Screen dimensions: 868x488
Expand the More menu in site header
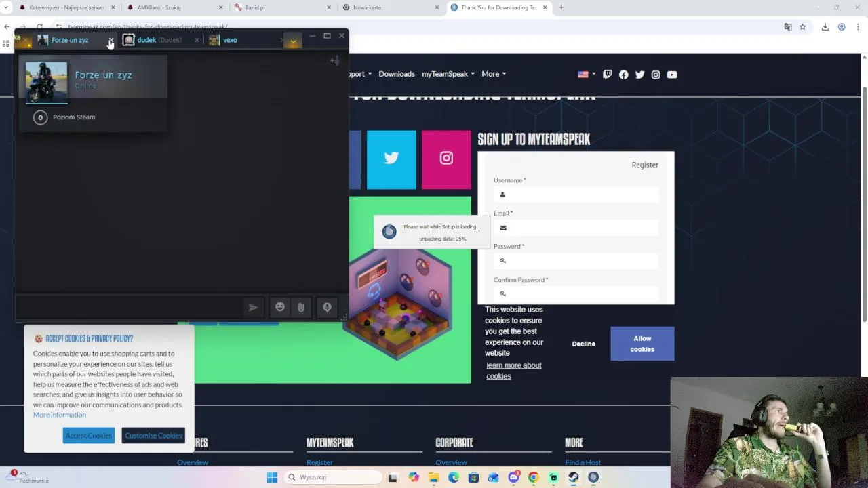tap(494, 74)
